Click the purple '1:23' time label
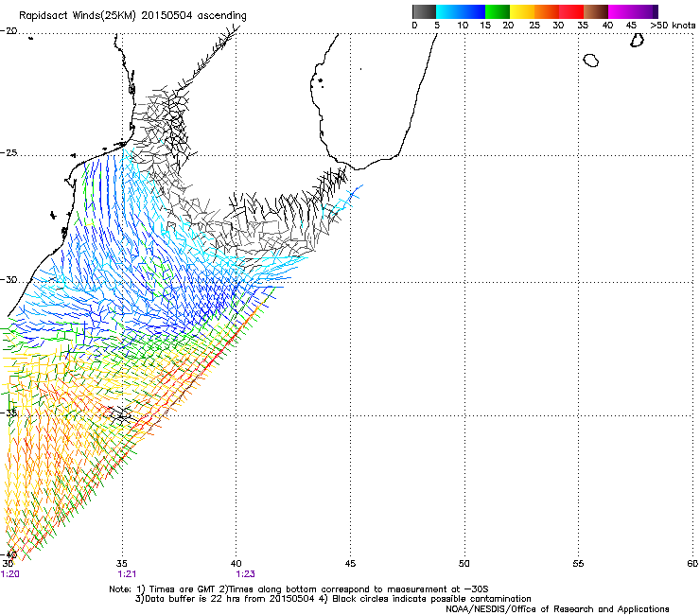Screen dimensions: 700x615 point(246,574)
